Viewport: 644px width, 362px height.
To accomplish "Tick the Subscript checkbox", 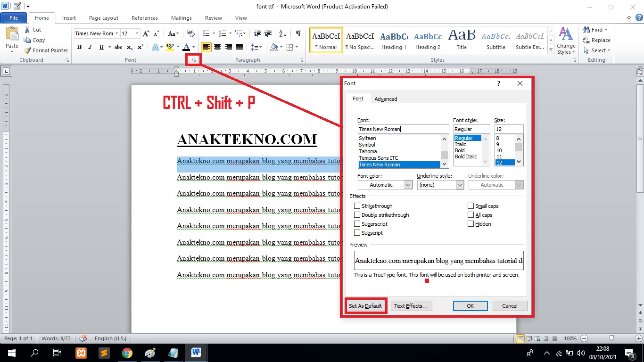I will tap(357, 233).
